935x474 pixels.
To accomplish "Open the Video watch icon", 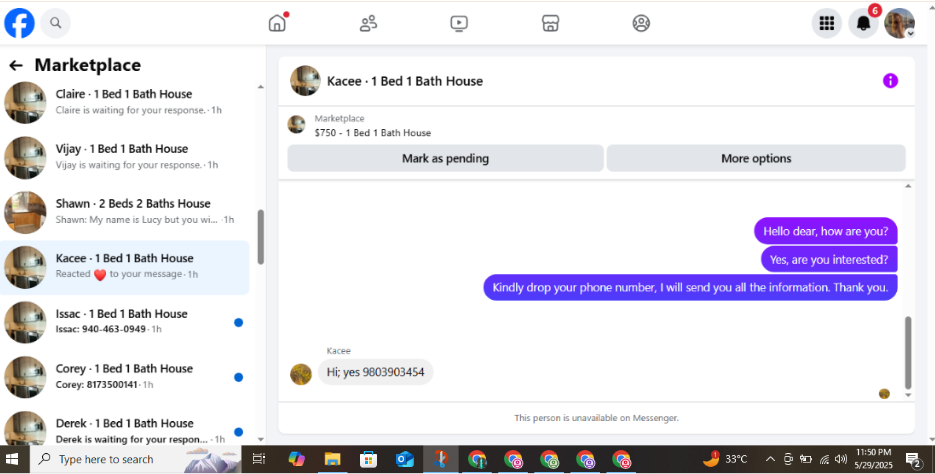I will click(x=459, y=23).
